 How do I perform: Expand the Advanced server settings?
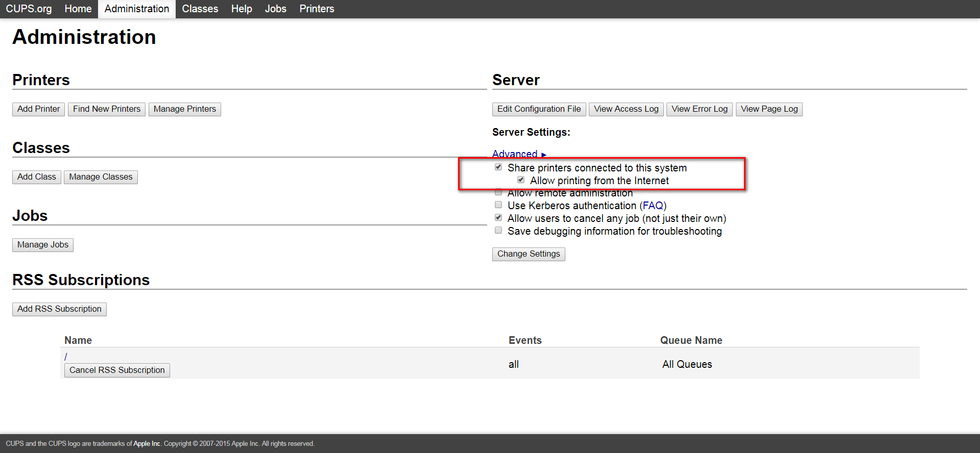519,154
